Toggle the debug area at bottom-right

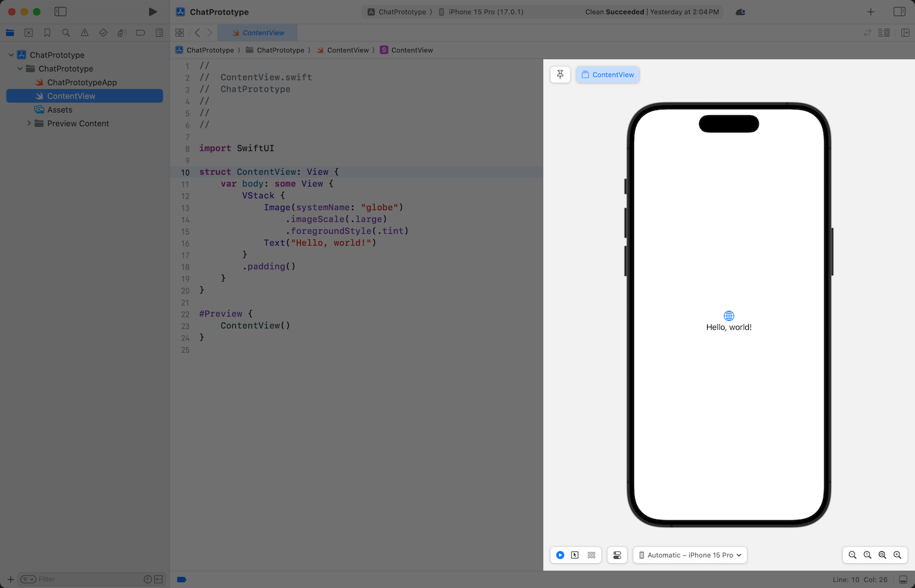point(903,579)
